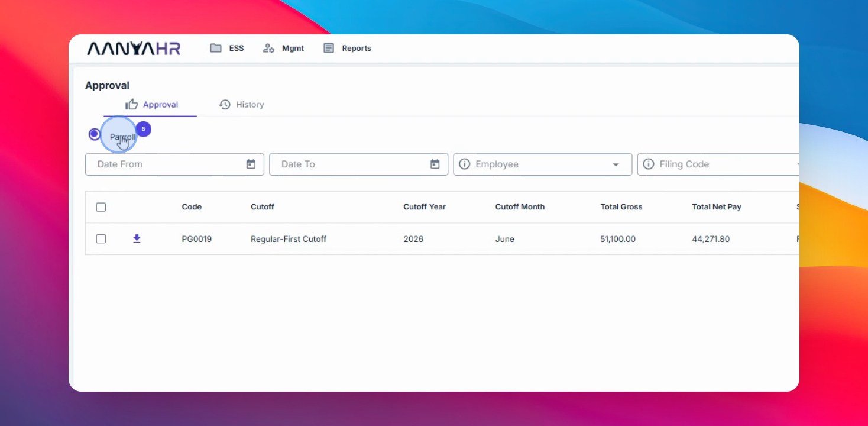Click the purple badge showing 5
This screenshot has width=868, height=426.
144,129
